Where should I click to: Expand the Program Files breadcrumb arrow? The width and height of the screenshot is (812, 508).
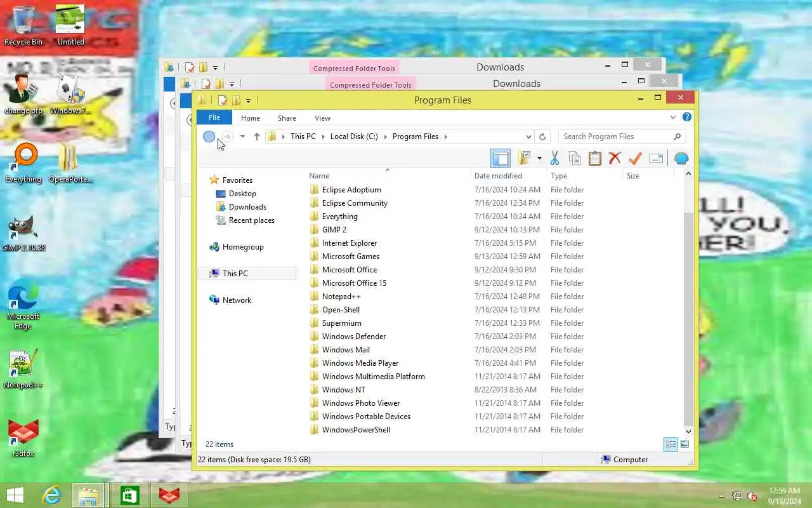click(446, 137)
